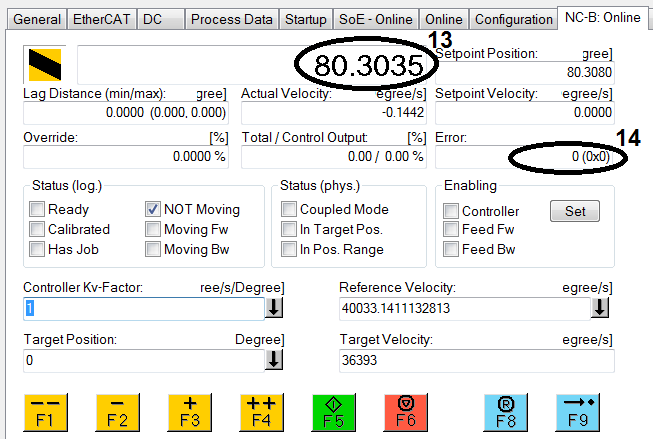Click the F1 fast backward jog button
The width and height of the screenshot is (653, 439).
tap(46, 412)
